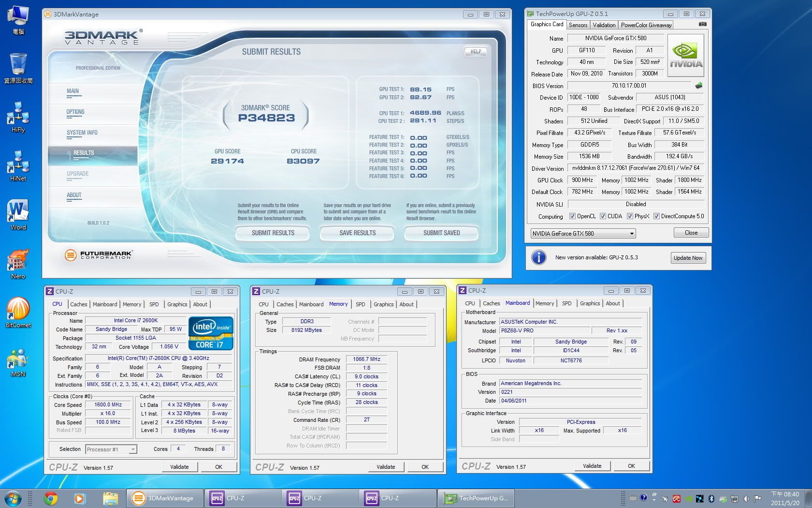The width and height of the screenshot is (812, 508).
Task: Click the BIOS Date 04/06/2011 value
Action: [571, 401]
